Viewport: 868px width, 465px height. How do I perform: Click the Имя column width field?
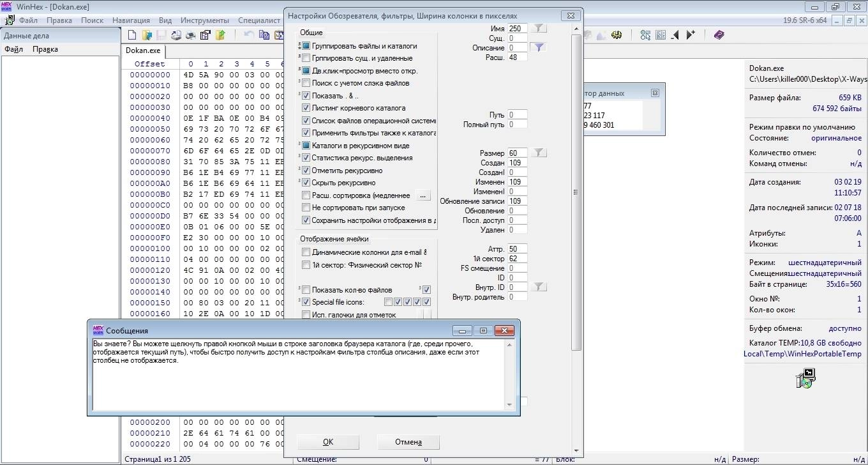(x=518, y=28)
